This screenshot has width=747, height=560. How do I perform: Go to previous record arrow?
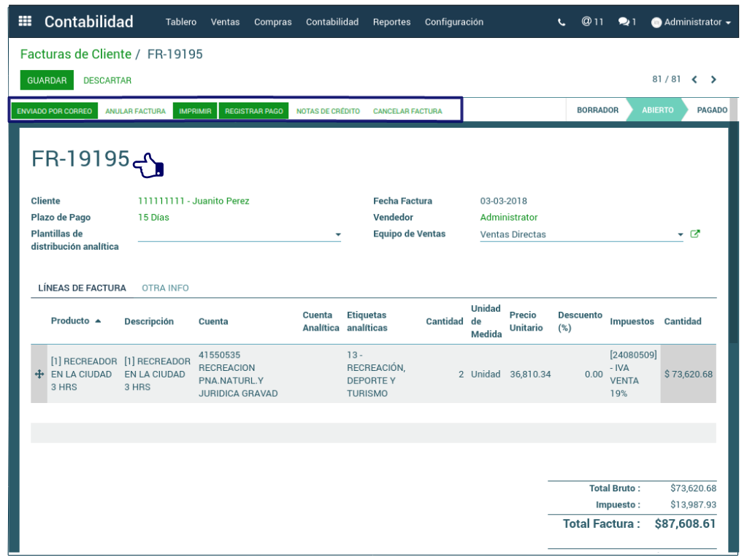[x=694, y=80]
